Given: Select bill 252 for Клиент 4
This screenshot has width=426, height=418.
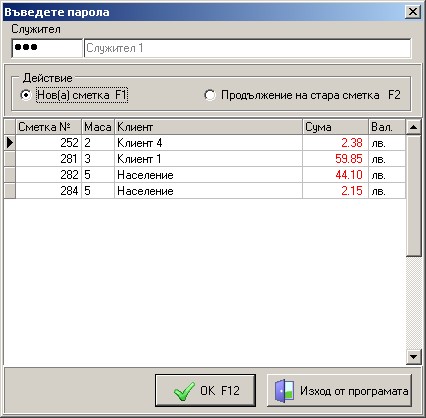Looking at the screenshot, I should [x=211, y=143].
